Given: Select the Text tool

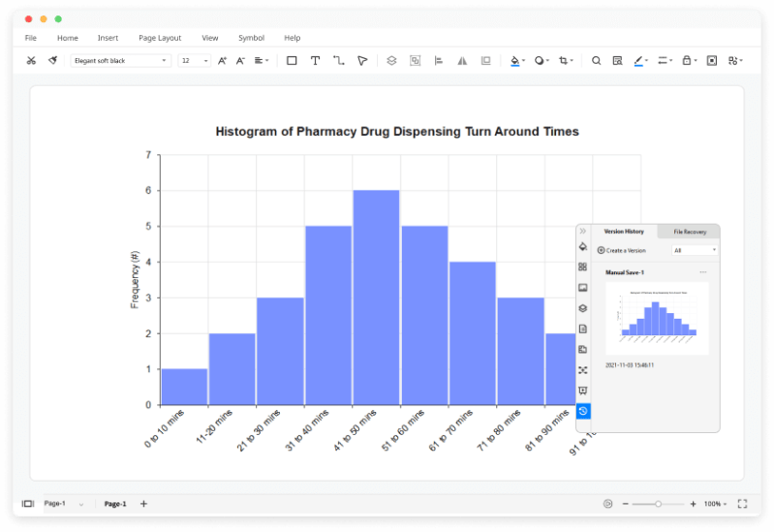Looking at the screenshot, I should coord(315,60).
